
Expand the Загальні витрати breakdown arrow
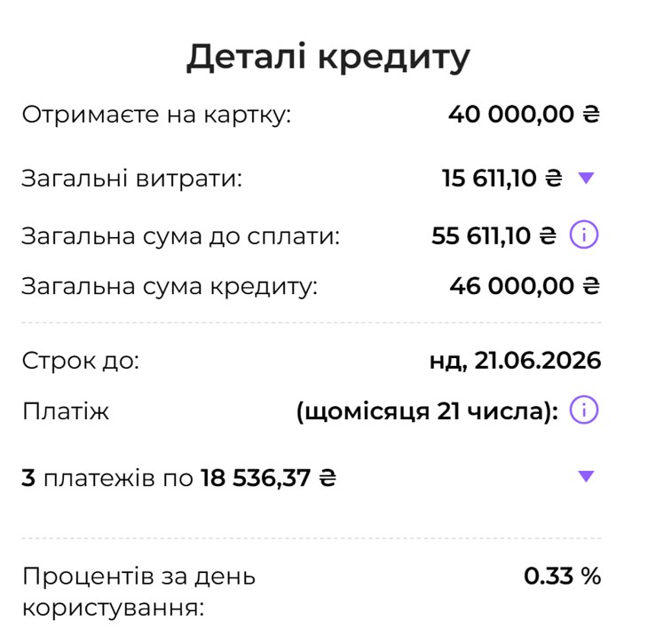coord(585,178)
